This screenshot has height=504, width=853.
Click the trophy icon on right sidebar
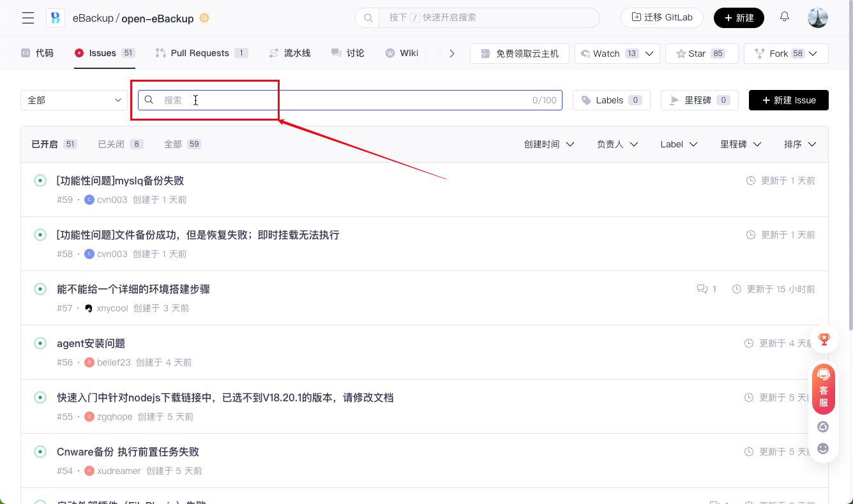[824, 339]
